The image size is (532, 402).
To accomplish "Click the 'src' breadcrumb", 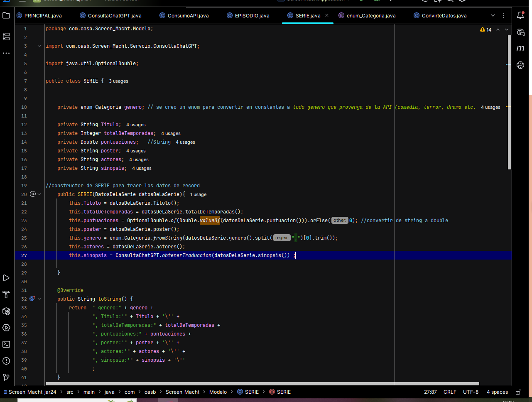I will point(70,392).
